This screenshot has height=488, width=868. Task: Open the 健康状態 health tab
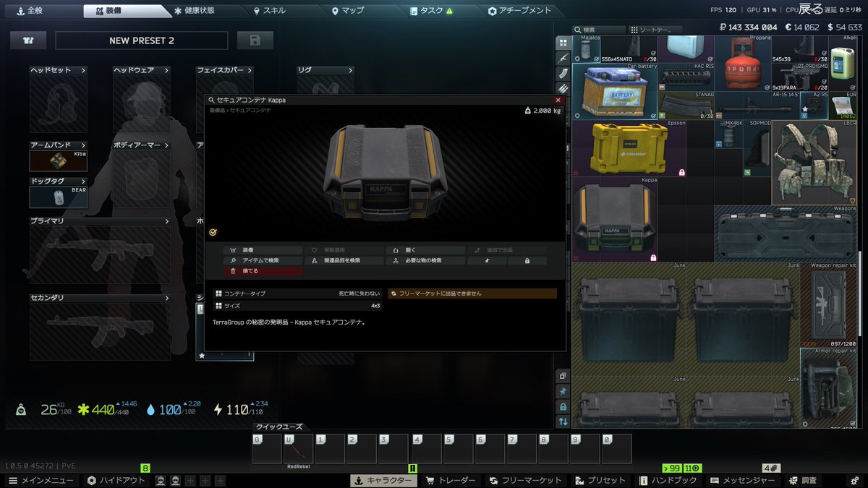click(x=208, y=11)
